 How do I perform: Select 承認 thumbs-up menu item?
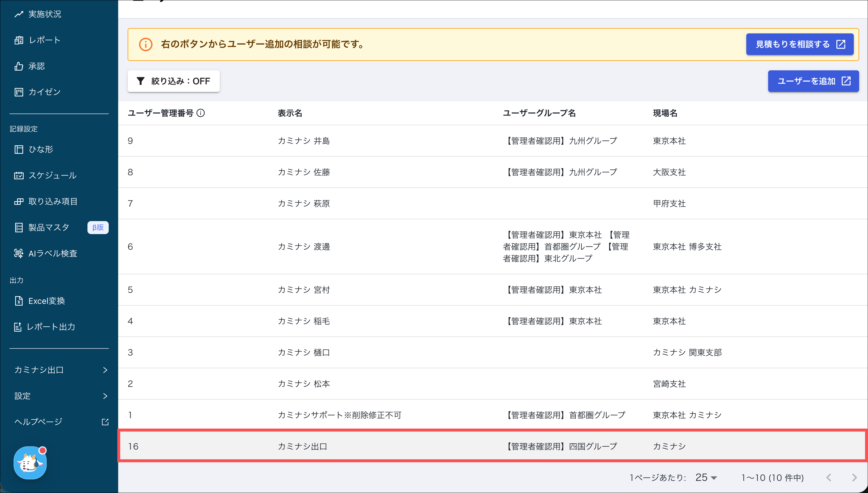36,66
